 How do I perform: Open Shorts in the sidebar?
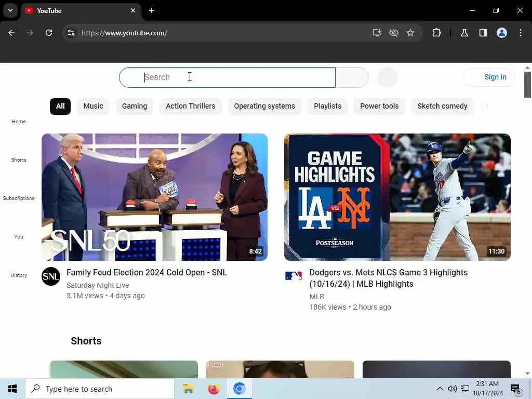pyautogui.click(x=19, y=160)
